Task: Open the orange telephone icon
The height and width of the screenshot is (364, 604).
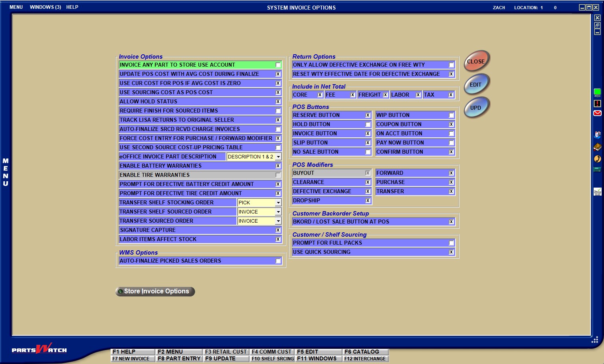Action: point(597,159)
